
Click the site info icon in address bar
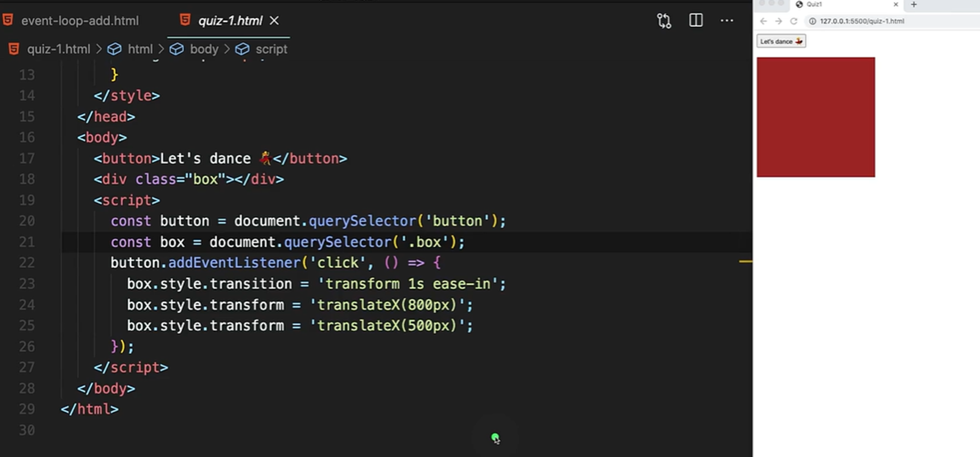[813, 21]
